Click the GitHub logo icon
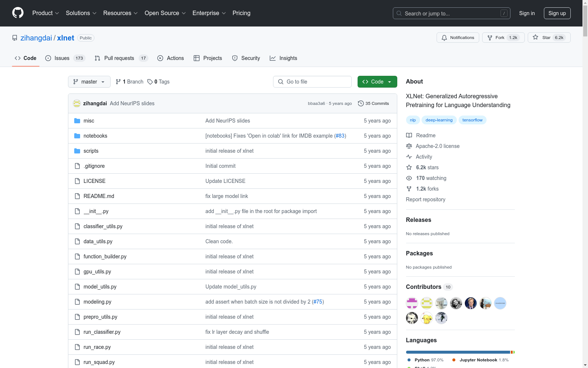This screenshot has width=588, height=368. 18,13
